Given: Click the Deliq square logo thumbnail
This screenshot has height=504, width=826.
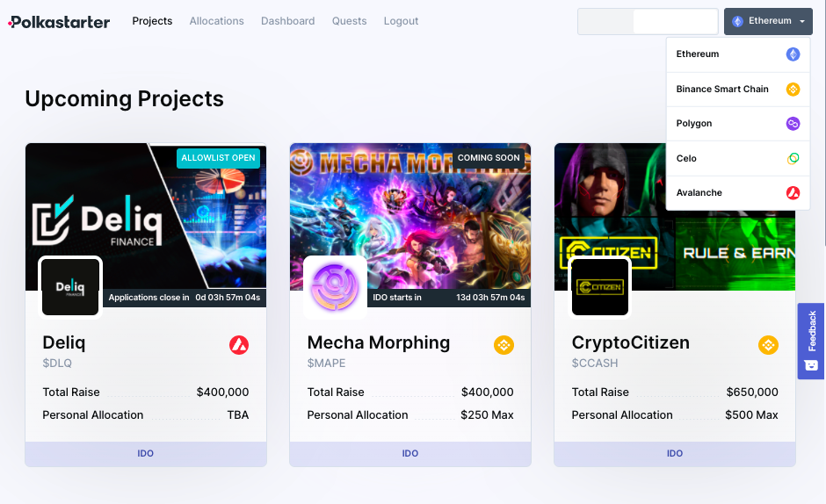Looking at the screenshot, I should click(70, 287).
